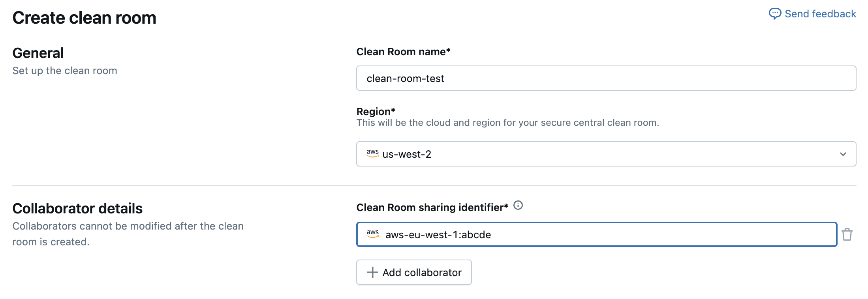Click the Clean Room sharing identifier label
The image size is (868, 299).
(x=432, y=207)
